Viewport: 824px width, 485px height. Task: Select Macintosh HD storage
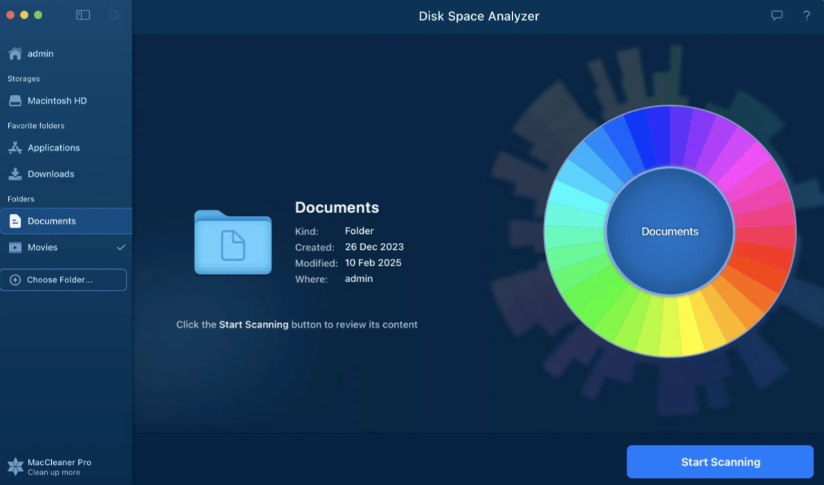click(66, 101)
